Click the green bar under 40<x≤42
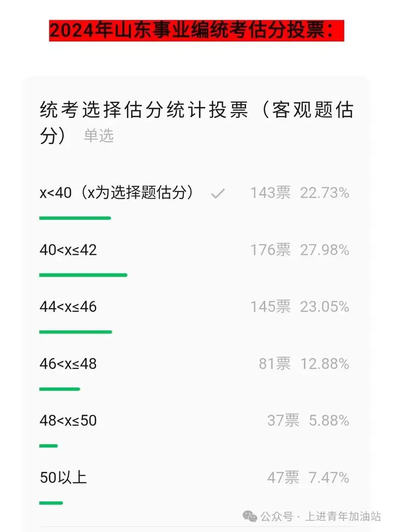The image size is (393, 532). [x=83, y=275]
